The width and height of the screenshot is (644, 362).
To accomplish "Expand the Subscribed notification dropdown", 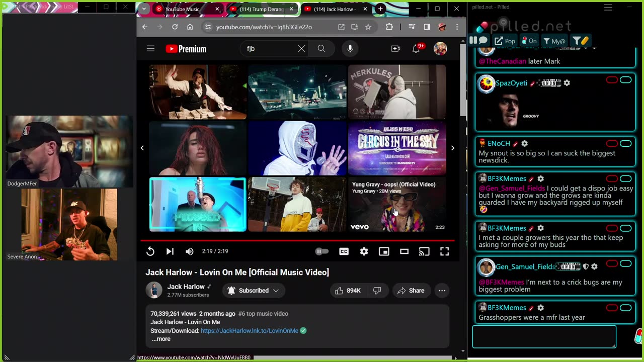I will click(x=253, y=291).
